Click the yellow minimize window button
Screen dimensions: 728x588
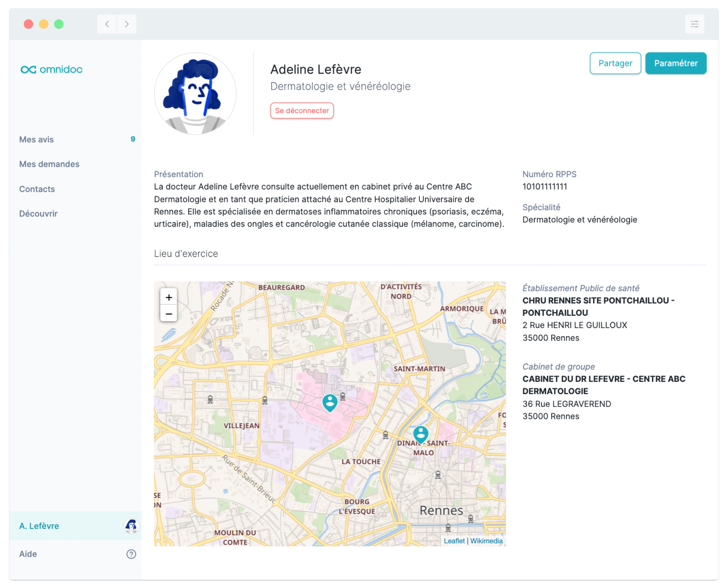pos(44,24)
